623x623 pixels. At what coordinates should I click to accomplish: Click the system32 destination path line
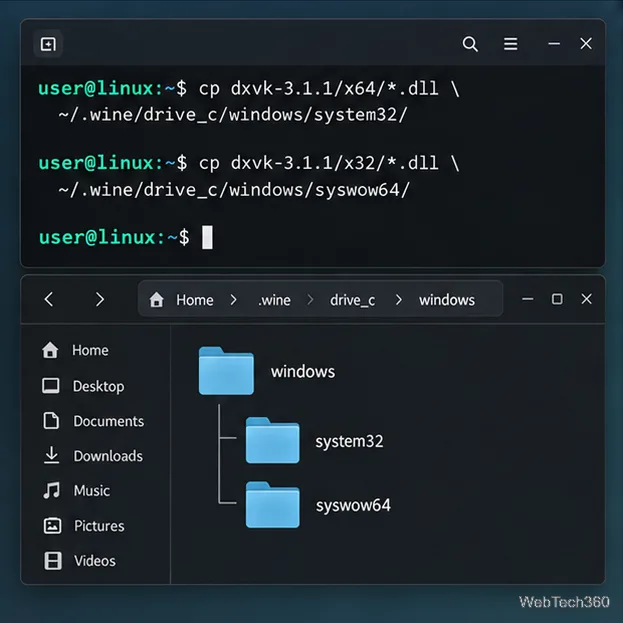(x=233, y=115)
